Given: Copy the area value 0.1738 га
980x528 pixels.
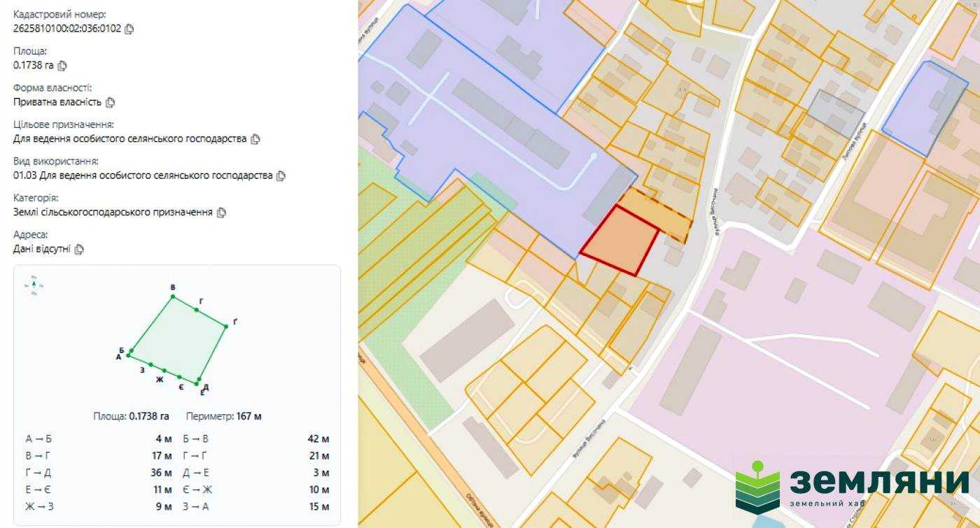Looking at the screenshot, I should pos(62,66).
